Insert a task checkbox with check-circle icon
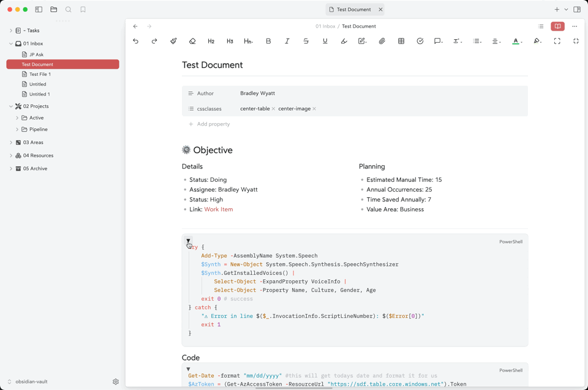The image size is (588, 390). (420, 41)
